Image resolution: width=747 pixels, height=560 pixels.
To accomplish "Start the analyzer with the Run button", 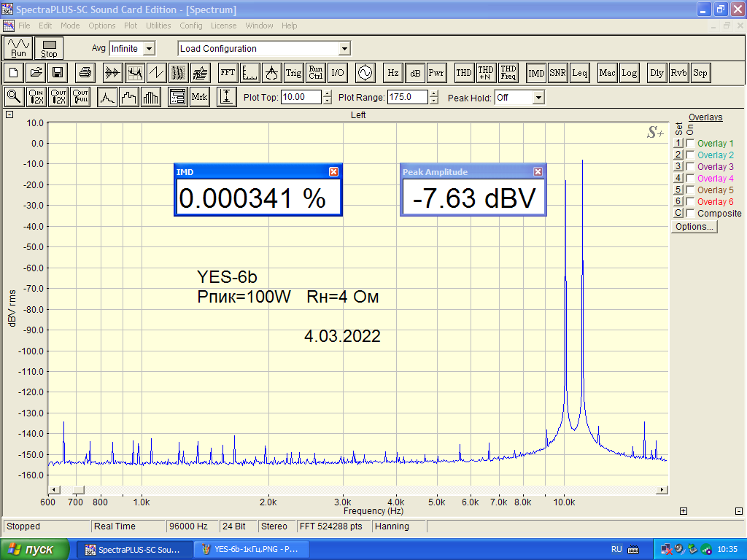I will click(x=18, y=48).
